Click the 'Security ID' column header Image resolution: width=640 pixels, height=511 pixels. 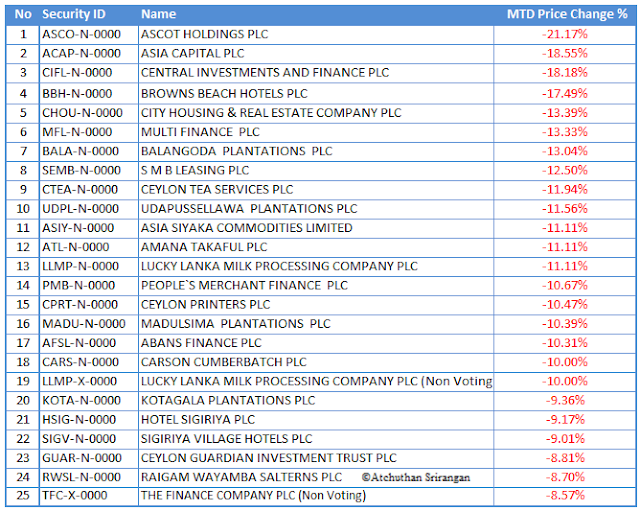click(x=74, y=14)
